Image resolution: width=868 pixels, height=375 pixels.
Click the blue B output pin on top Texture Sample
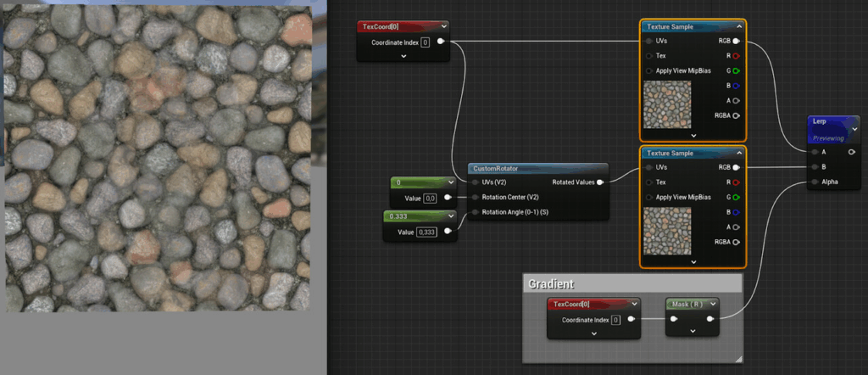[x=736, y=86]
